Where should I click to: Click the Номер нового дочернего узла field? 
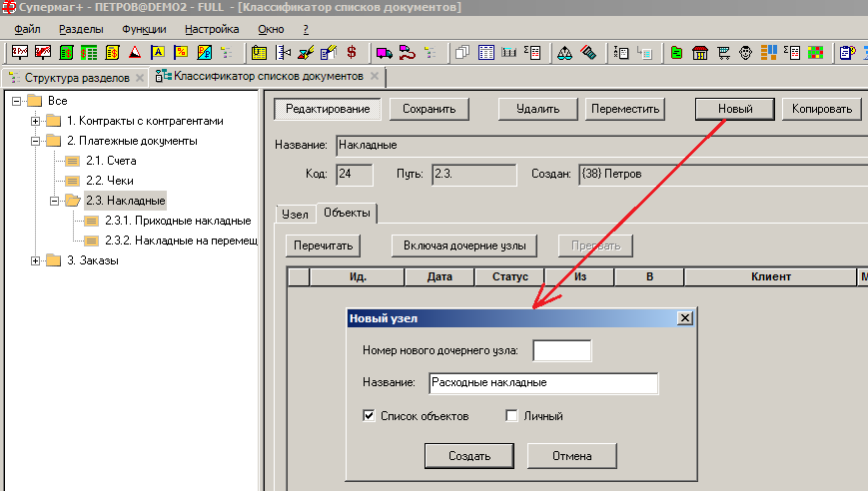[x=562, y=350]
